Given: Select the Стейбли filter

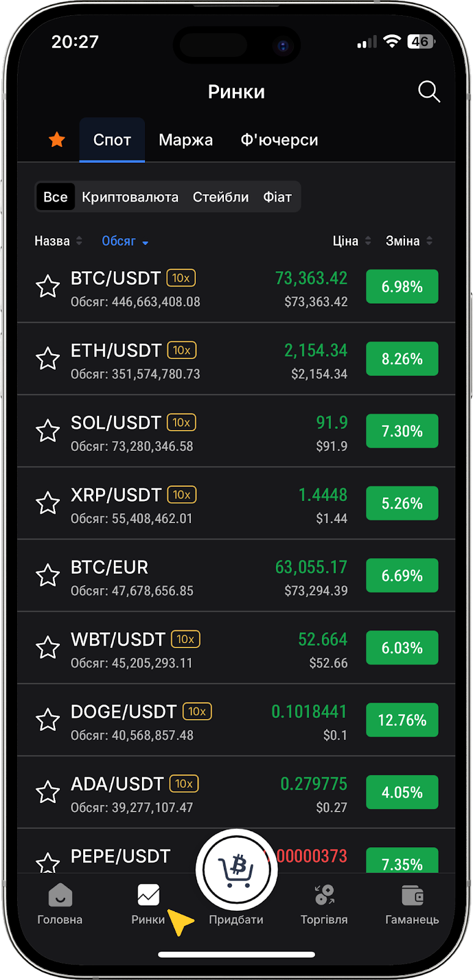Looking at the screenshot, I should point(220,197).
